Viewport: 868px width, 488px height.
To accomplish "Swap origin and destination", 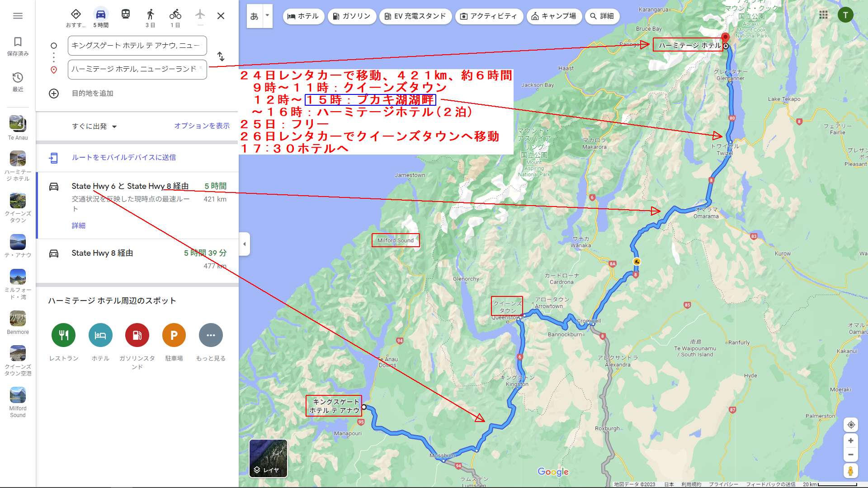I will 221,56.
